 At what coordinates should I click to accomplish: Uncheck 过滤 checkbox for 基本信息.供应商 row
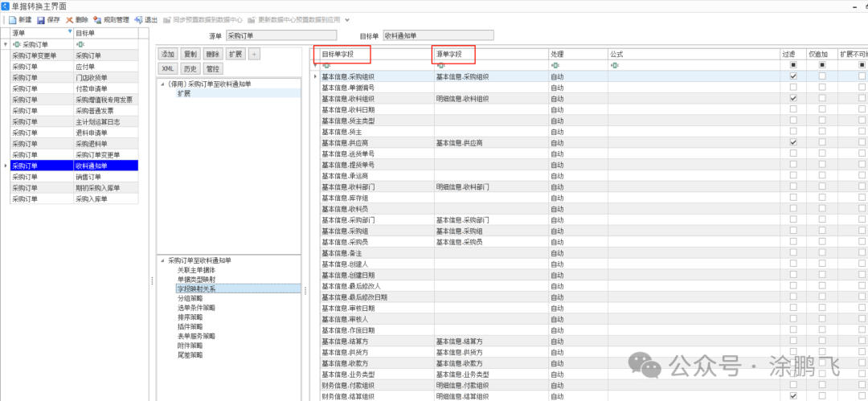(793, 142)
